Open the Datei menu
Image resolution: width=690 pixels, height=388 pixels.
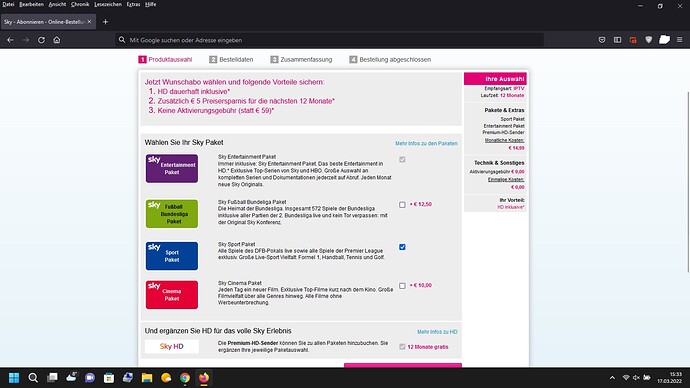(8, 4)
